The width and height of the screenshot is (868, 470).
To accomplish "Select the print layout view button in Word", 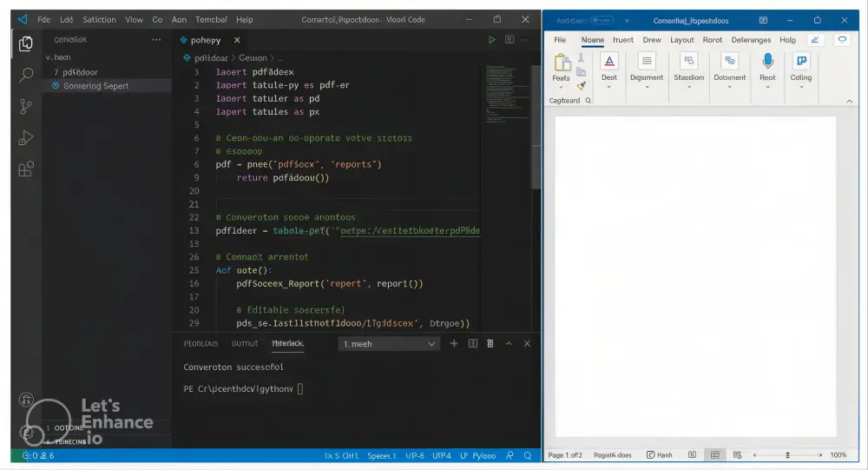I will pyautogui.click(x=714, y=455).
